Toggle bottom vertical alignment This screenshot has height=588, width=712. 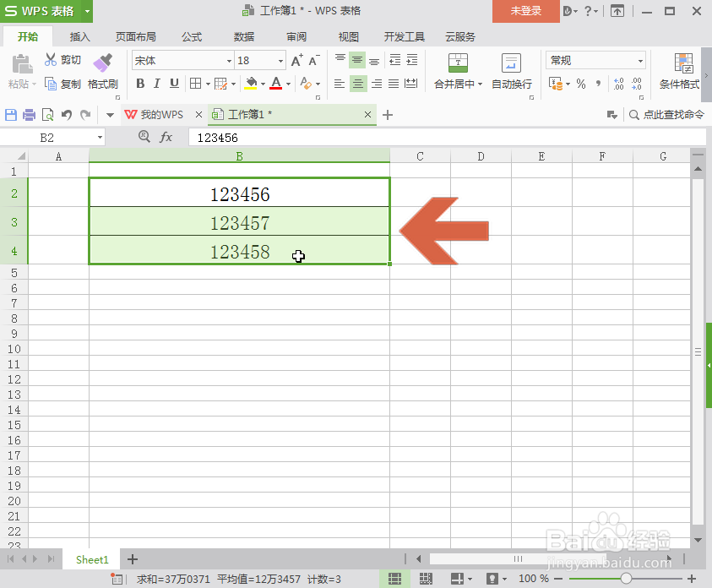click(x=374, y=60)
